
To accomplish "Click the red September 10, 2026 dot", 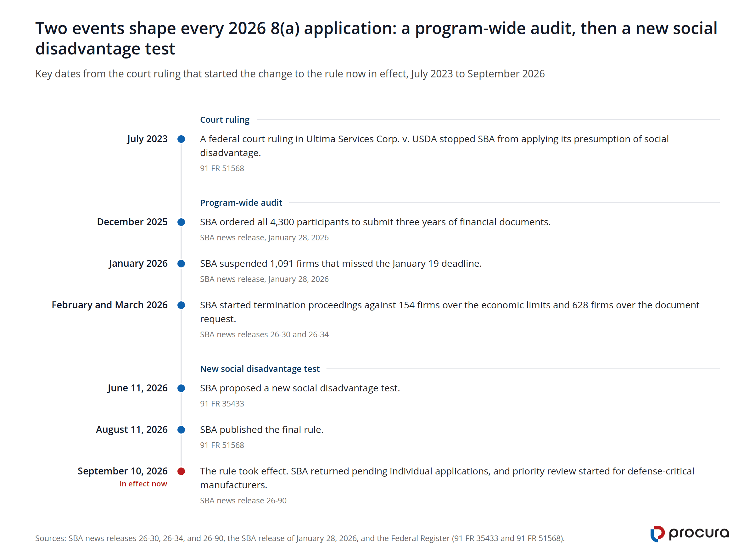I will pyautogui.click(x=181, y=471).
